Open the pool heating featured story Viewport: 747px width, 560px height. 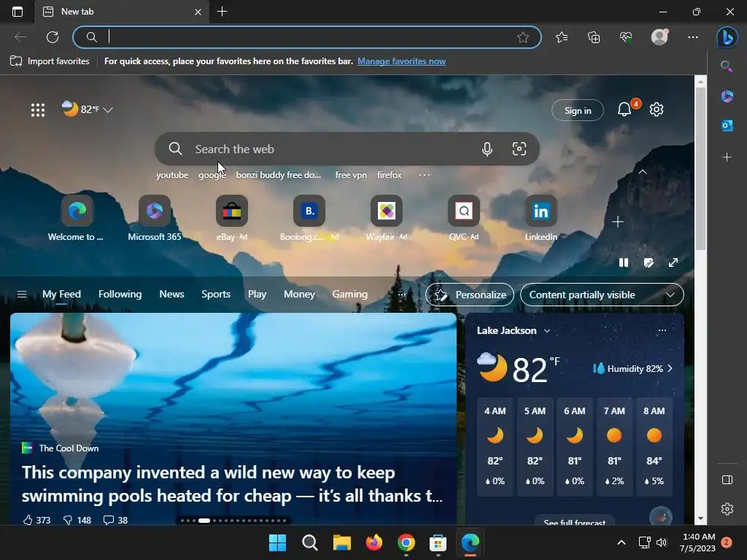233,484
